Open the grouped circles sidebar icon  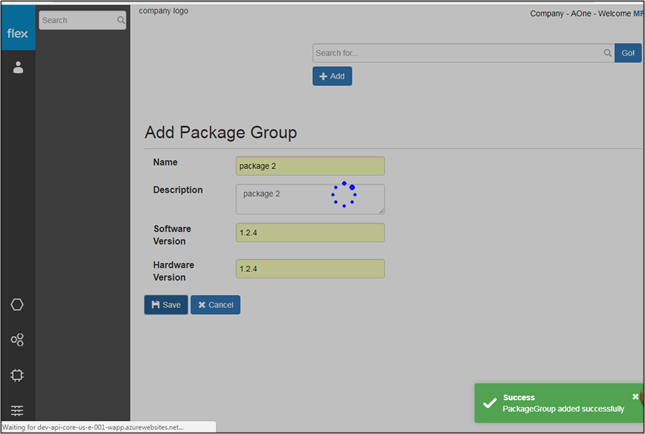17,340
